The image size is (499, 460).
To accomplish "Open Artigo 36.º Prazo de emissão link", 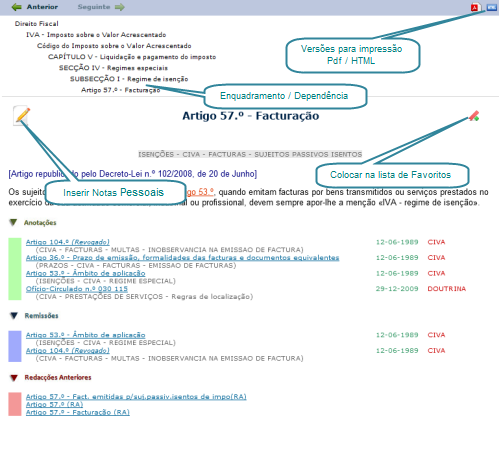I will pyautogui.click(x=182, y=258).
